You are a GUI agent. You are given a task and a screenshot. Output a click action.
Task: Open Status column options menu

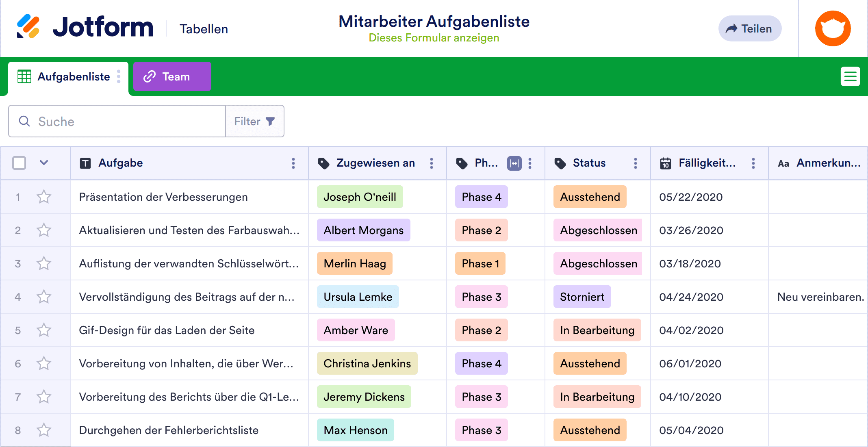(x=636, y=163)
